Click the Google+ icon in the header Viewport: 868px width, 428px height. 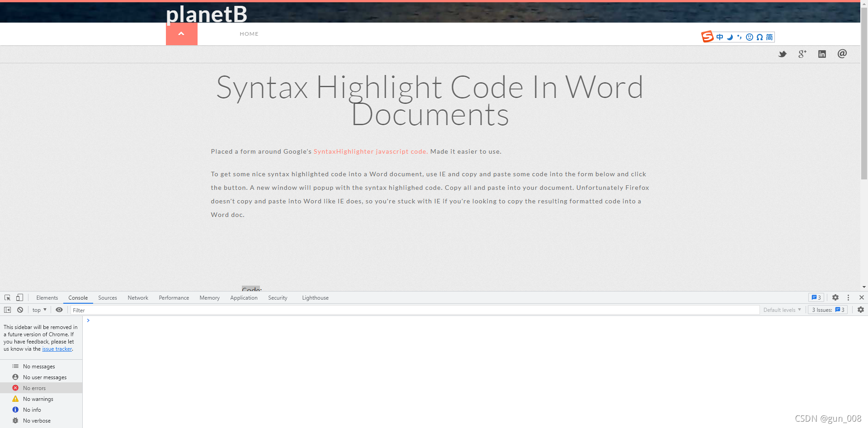point(802,54)
